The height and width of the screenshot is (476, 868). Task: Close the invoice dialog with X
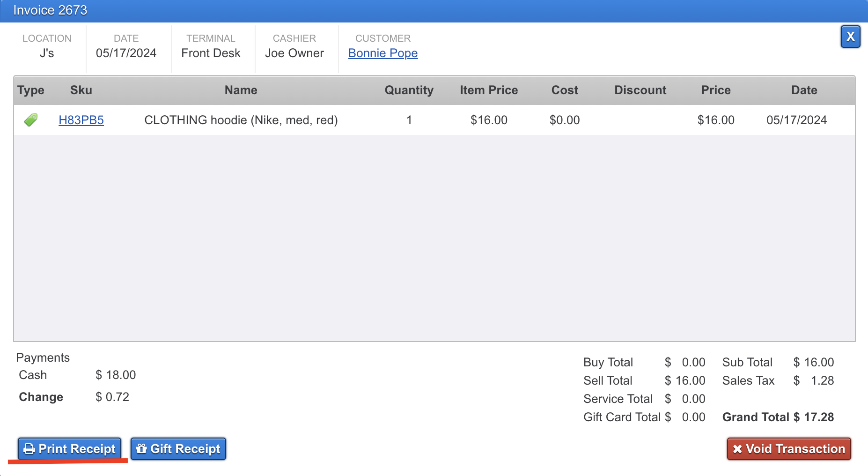pyautogui.click(x=850, y=37)
